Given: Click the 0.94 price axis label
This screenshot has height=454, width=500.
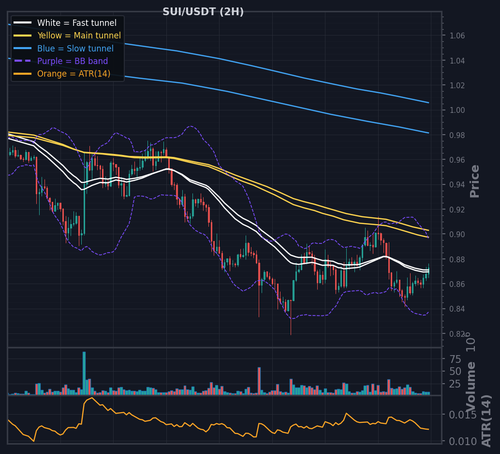Looking at the screenshot, I should point(457,185).
